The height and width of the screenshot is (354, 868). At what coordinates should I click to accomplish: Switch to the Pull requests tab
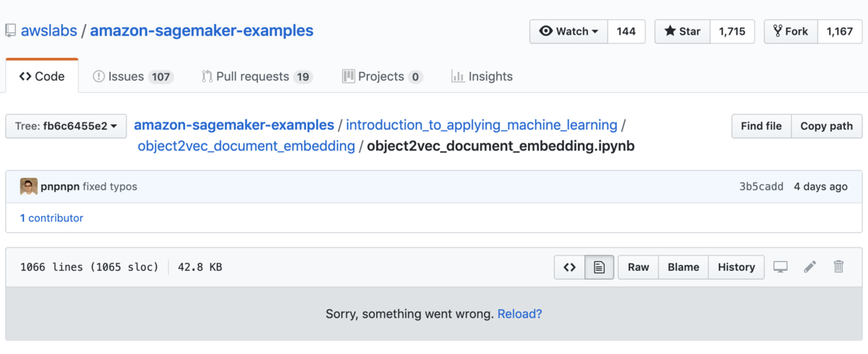click(x=257, y=77)
